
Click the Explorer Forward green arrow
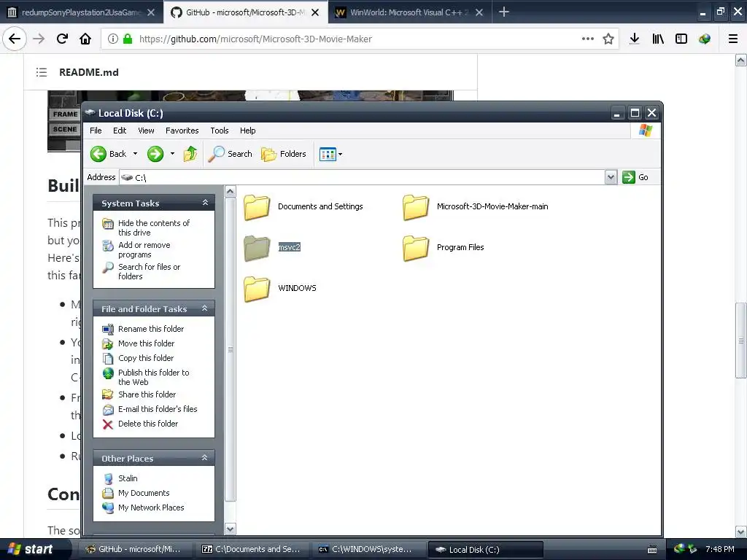pyautogui.click(x=155, y=154)
